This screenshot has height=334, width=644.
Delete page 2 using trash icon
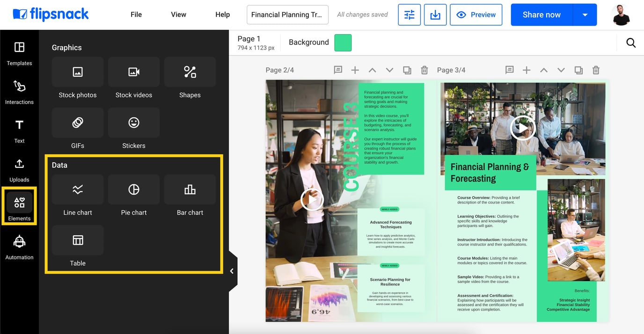424,70
